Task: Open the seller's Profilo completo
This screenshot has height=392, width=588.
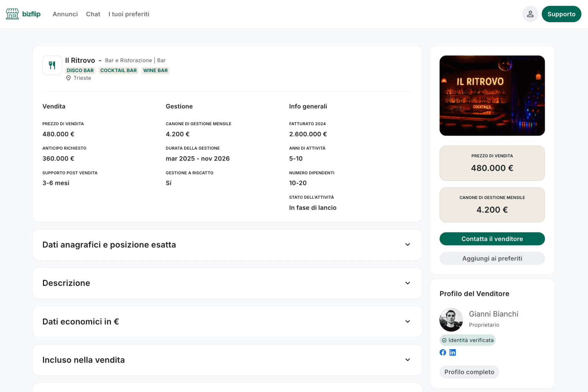Action: click(469, 372)
